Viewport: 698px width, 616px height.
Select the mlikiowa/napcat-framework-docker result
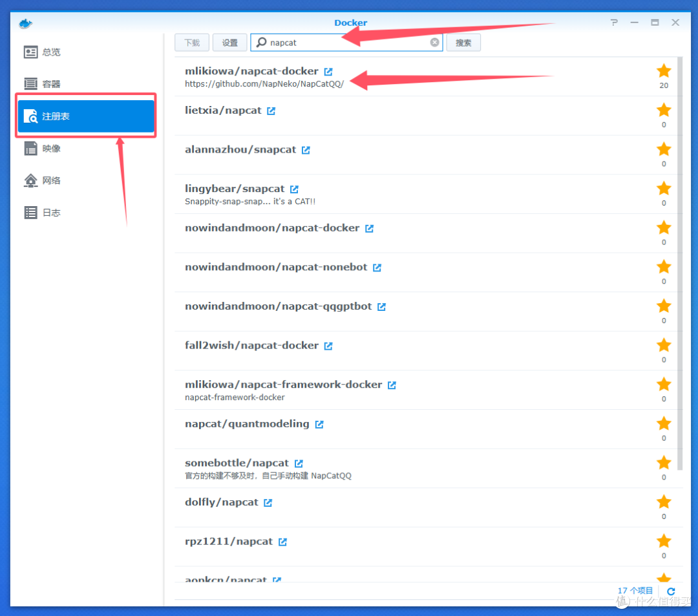point(425,390)
